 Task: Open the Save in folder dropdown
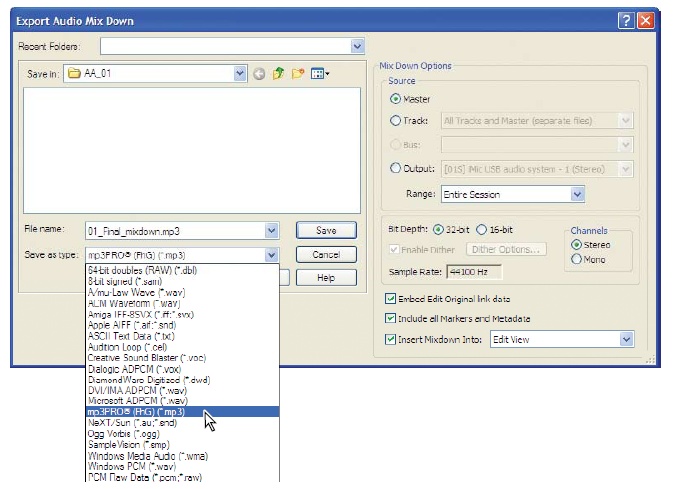click(x=240, y=73)
